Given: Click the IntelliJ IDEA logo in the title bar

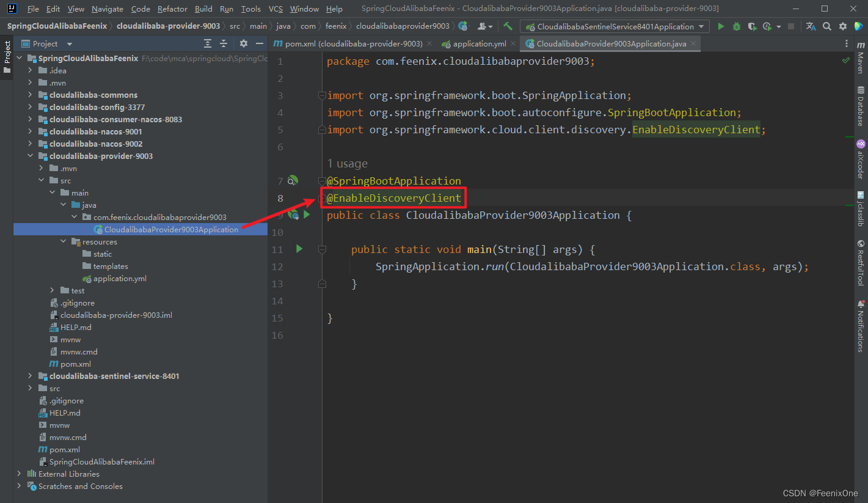Looking at the screenshot, I should click(x=12, y=9).
